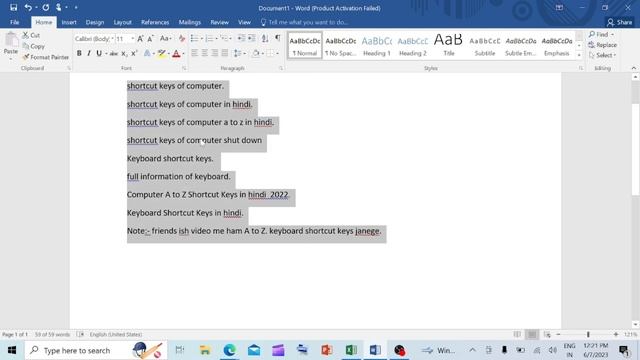This screenshot has height=360, width=640.
Task: Open the font size dropdown
Action: (132, 39)
